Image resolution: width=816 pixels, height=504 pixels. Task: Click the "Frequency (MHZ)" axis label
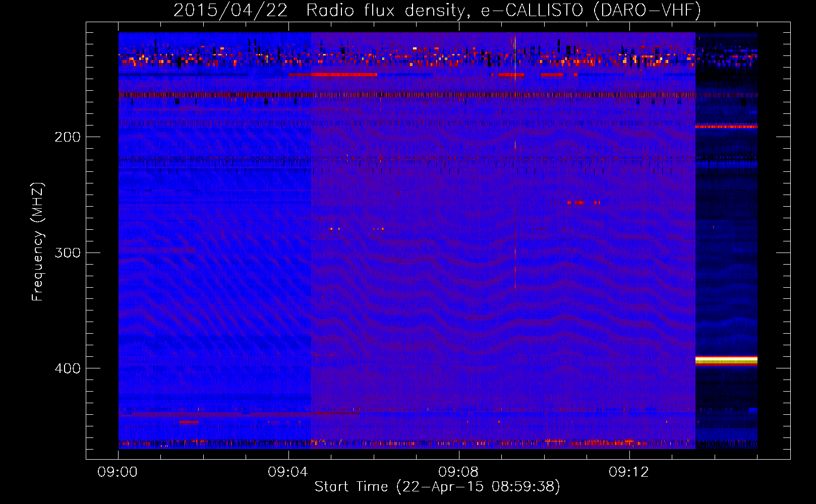(x=38, y=242)
